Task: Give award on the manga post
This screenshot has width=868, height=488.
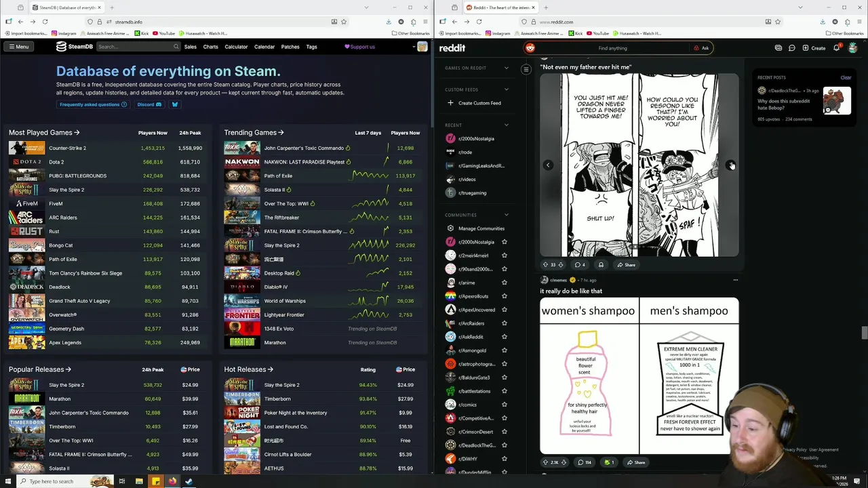Action: coord(601,265)
